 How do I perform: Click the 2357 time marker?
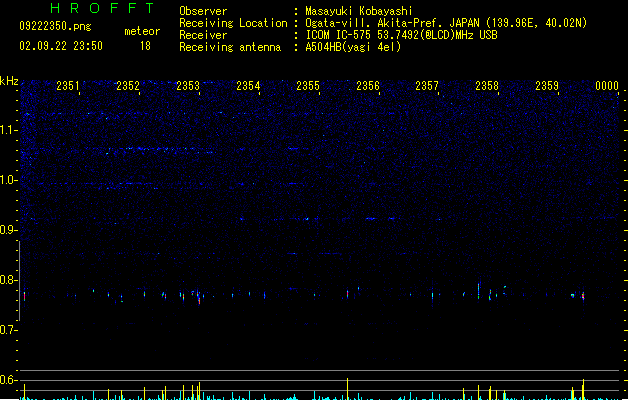click(427, 86)
